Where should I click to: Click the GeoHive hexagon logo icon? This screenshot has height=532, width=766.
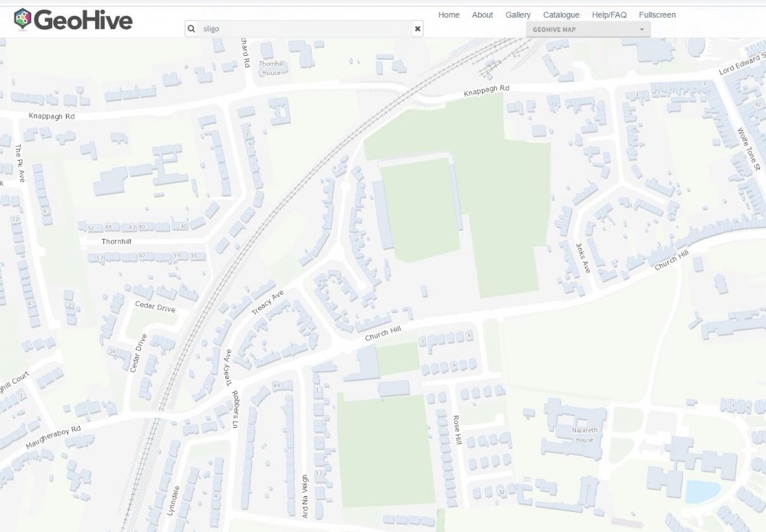(22, 18)
